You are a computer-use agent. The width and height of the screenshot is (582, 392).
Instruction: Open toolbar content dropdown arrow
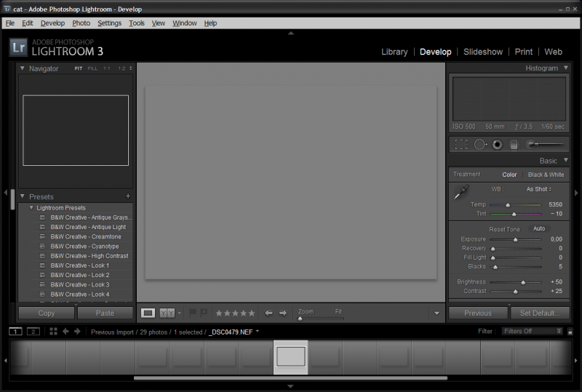click(x=437, y=313)
